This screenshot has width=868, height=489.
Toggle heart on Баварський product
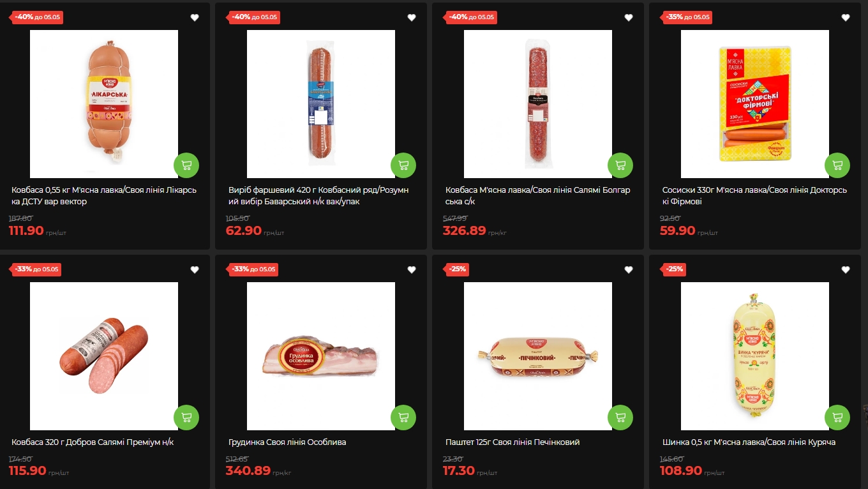412,17
